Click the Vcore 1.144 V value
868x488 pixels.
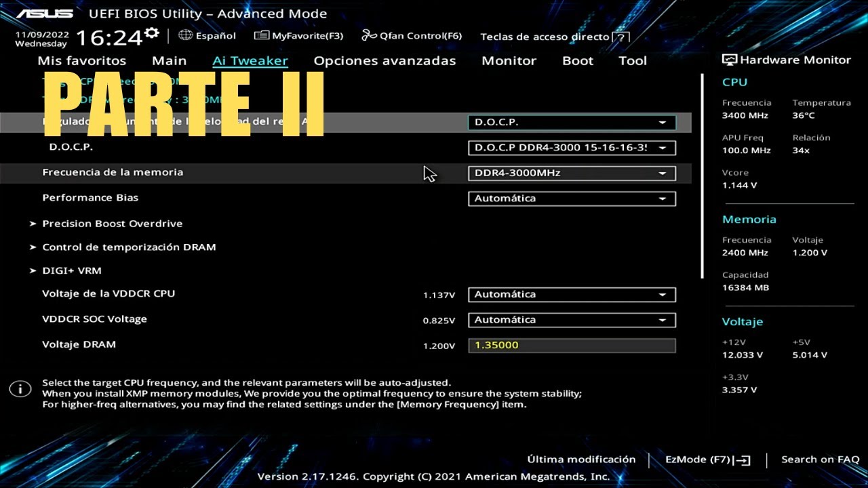click(x=740, y=186)
